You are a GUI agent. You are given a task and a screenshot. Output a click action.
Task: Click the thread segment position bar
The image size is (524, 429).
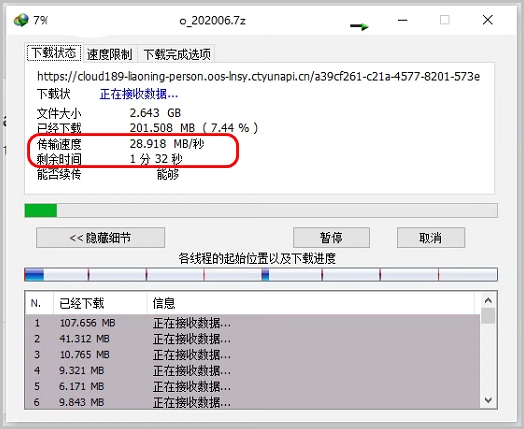click(261, 275)
